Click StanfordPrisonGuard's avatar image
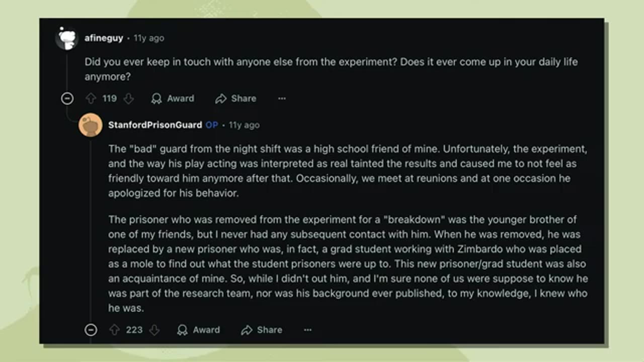 click(91, 125)
